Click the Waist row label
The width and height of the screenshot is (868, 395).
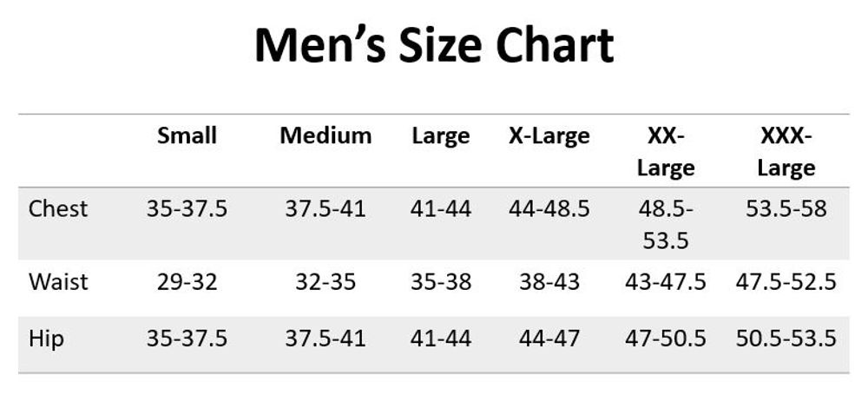coord(58,282)
